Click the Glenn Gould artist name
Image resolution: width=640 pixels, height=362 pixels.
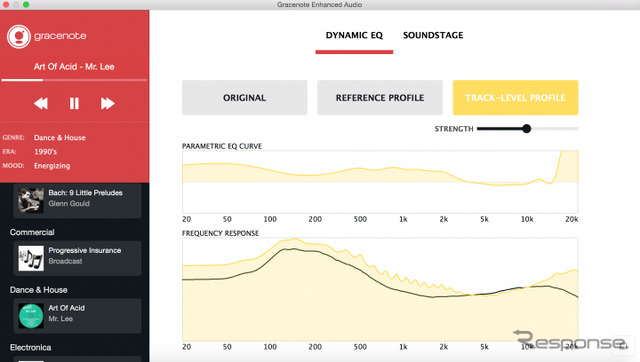tap(69, 203)
